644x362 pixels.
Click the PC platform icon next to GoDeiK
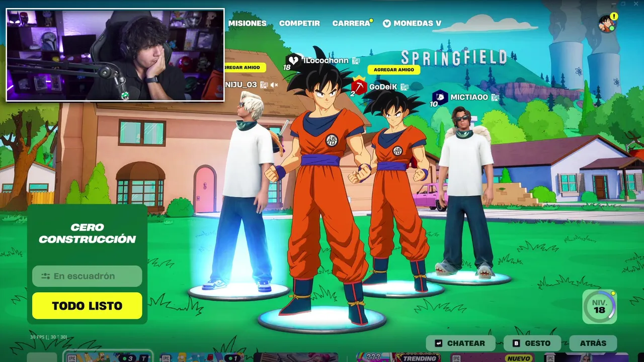pos(405,87)
